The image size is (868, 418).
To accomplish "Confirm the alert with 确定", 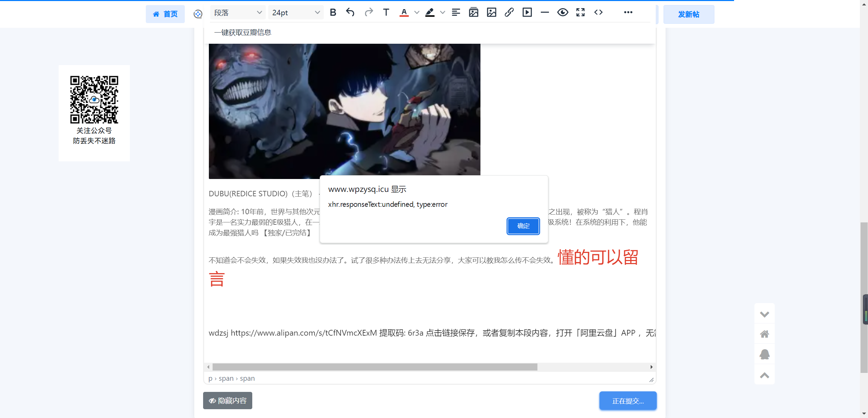I will (x=523, y=226).
